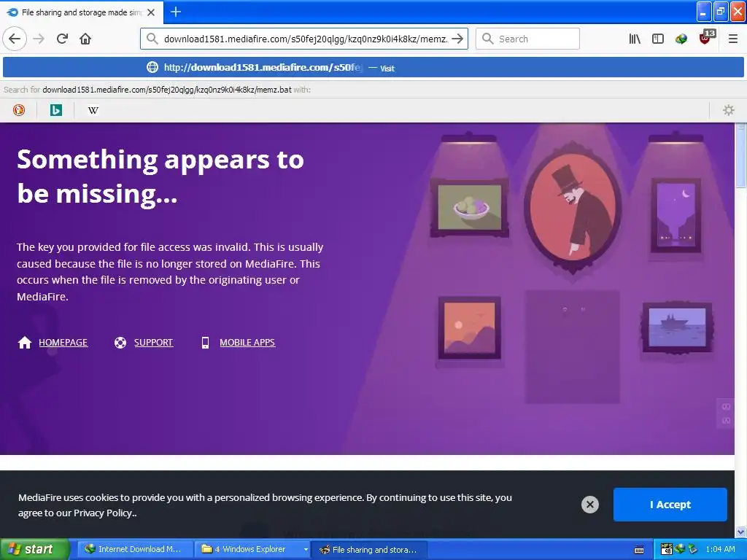
Task: Click the I Accept cookies button
Action: 670,505
